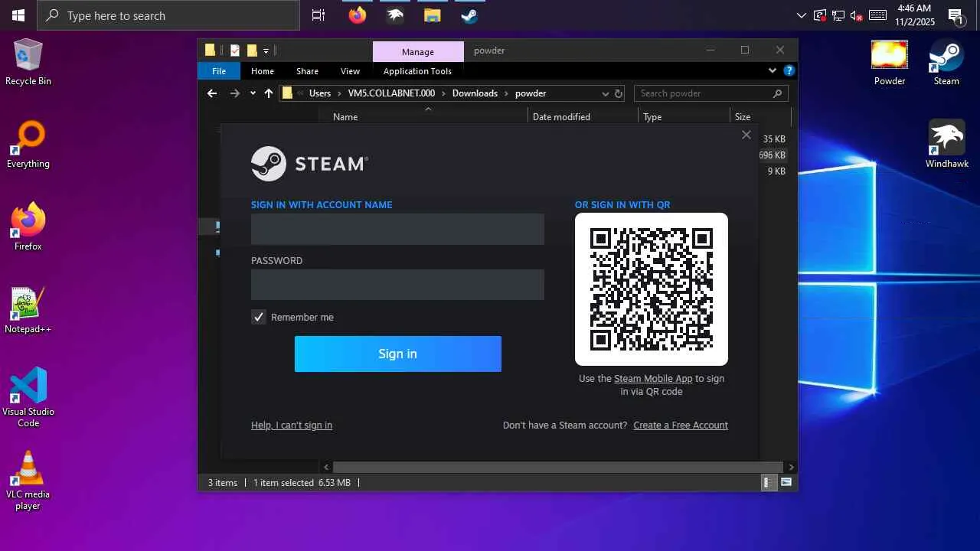
Task: Go forward in File Explorer
Action: point(235,93)
